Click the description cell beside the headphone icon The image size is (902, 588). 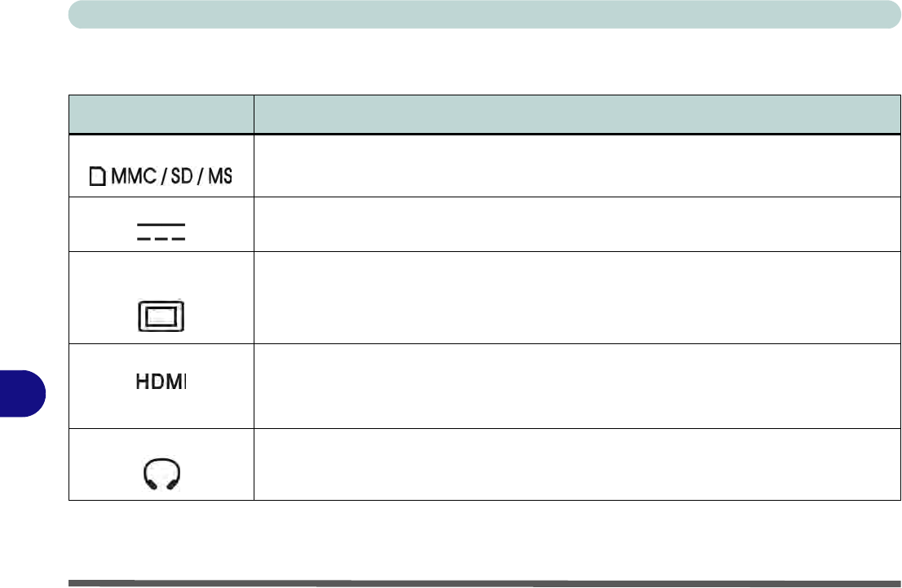tap(571, 463)
